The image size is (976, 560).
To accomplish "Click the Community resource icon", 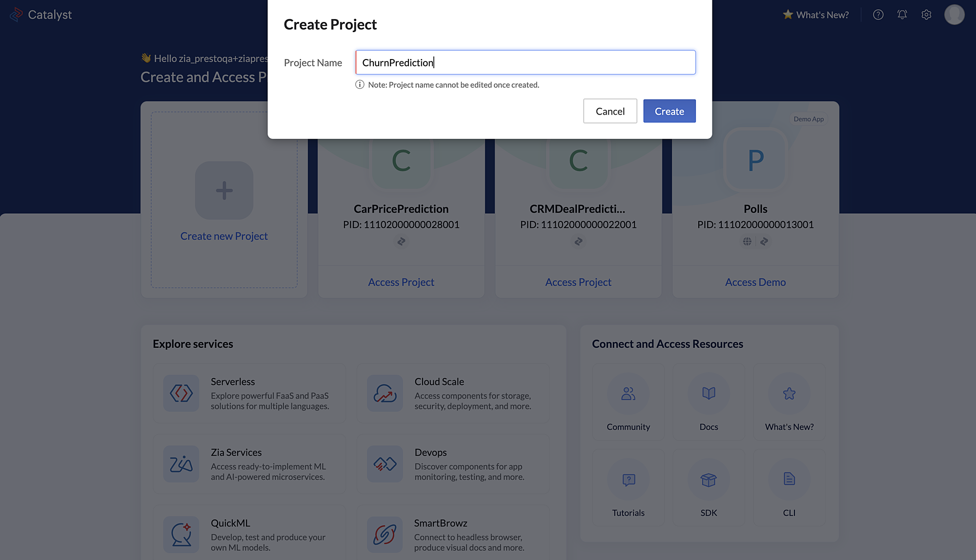I will tap(628, 394).
